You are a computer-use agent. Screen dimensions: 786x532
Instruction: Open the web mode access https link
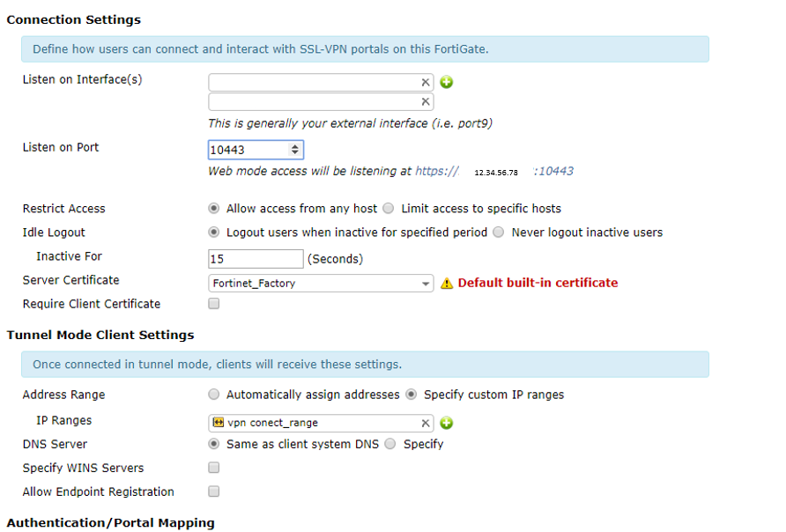click(437, 171)
